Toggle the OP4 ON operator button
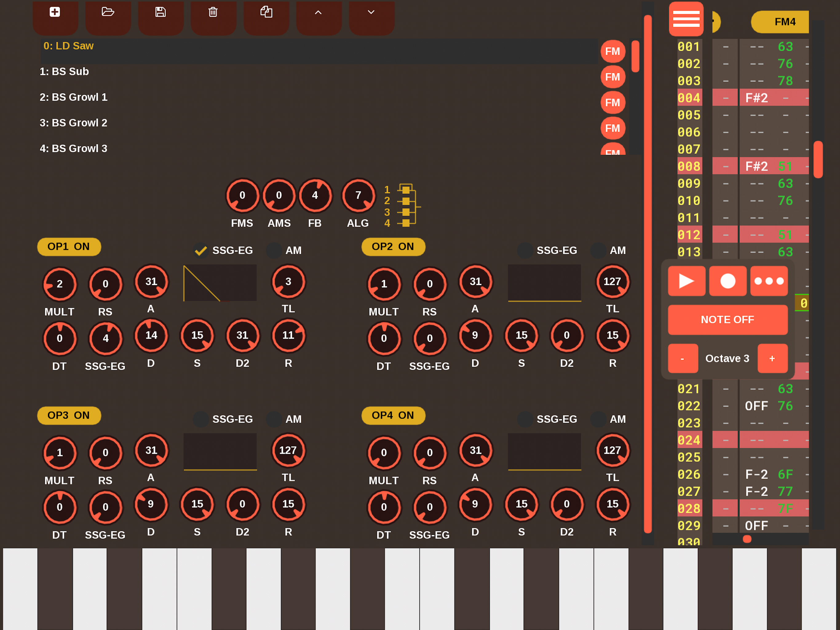 point(393,415)
